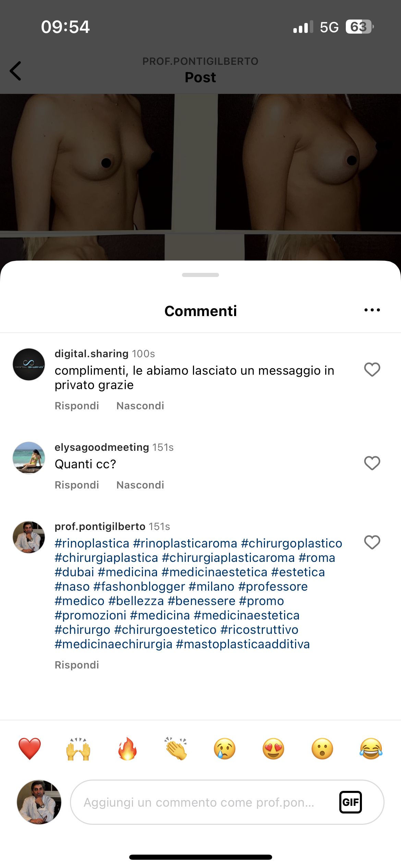The height and width of the screenshot is (868, 401).
Task: Insert the crying face emoji
Action: pyautogui.click(x=224, y=749)
